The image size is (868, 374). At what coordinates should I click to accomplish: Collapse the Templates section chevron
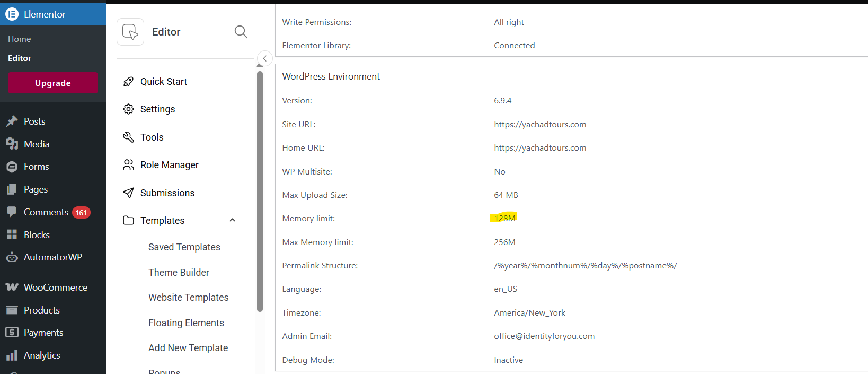coord(232,220)
